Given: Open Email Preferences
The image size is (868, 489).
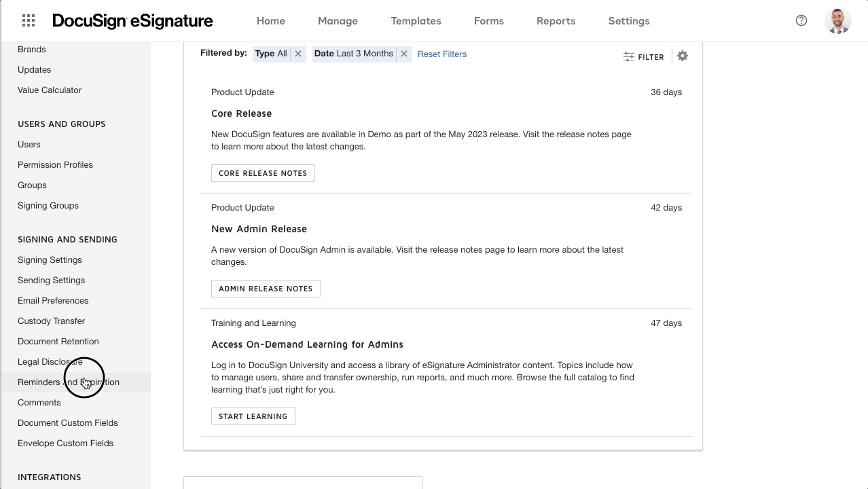Looking at the screenshot, I should coord(53,301).
